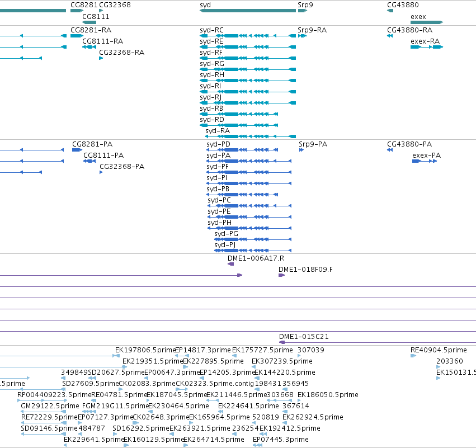Select EST RE40904.5prime
The image size is (476, 448).
(439, 350)
